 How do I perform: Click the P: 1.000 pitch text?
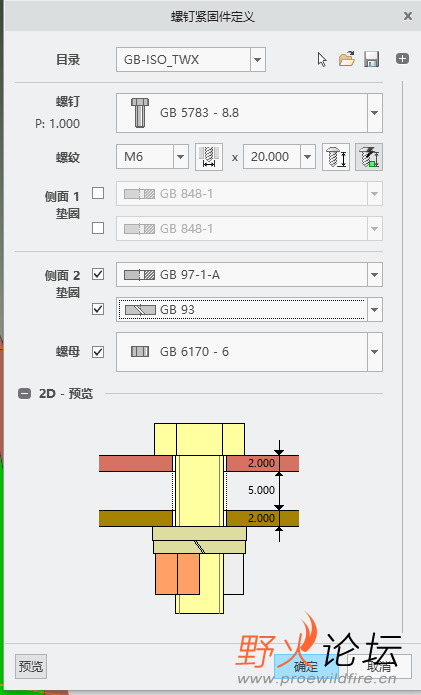[58, 124]
